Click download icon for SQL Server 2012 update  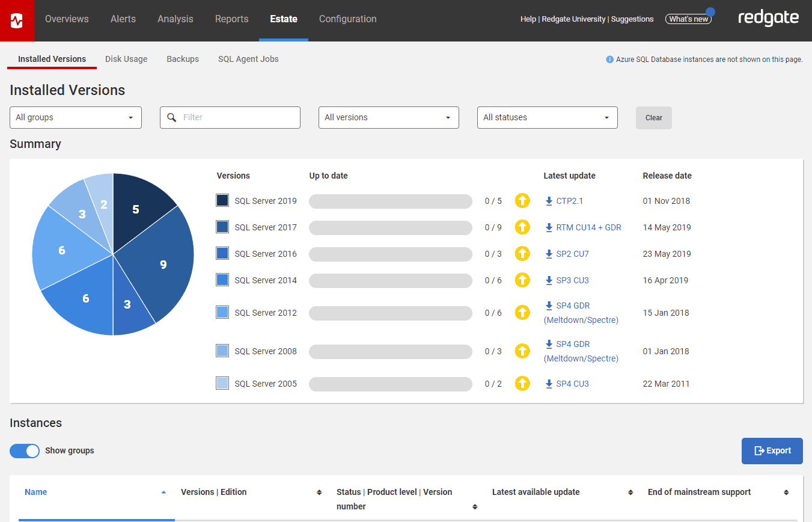[x=549, y=306]
